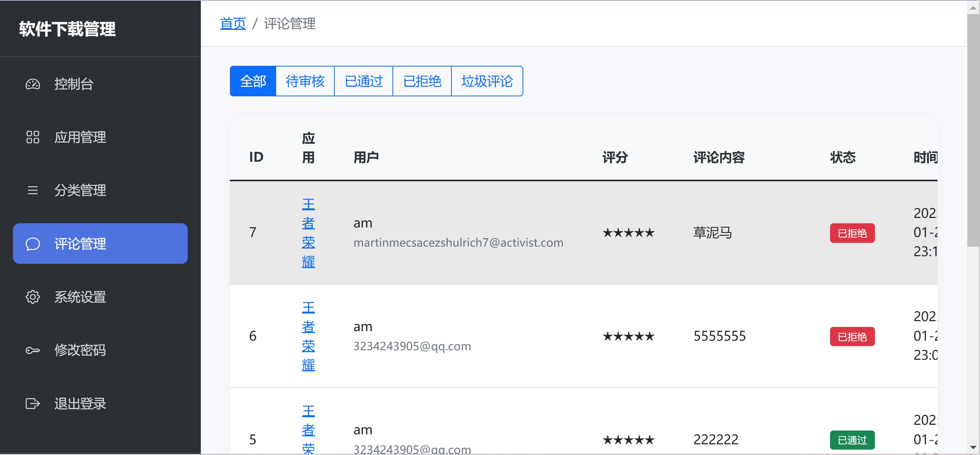The width and height of the screenshot is (980, 455).
Task: Click the system settings gear icon
Action: pos(33,297)
